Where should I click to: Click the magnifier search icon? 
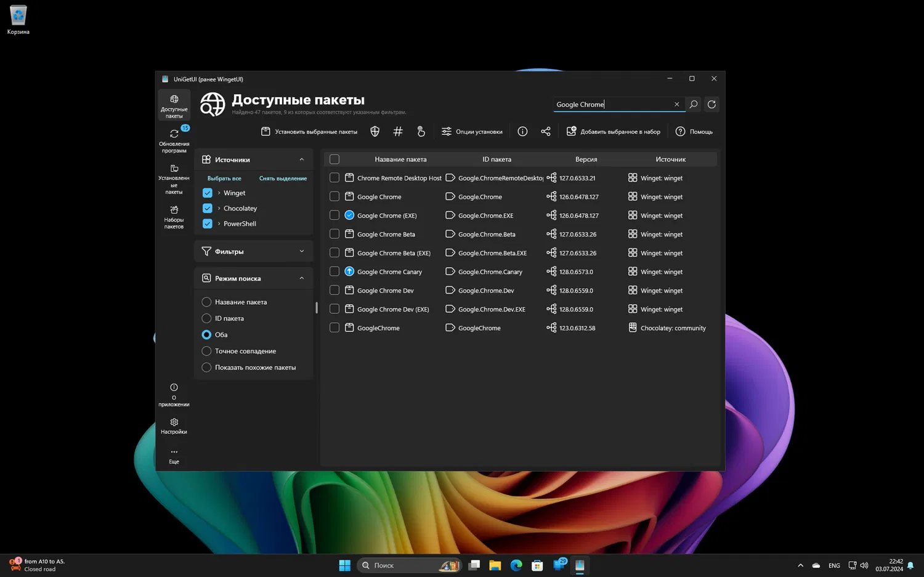pyautogui.click(x=694, y=105)
